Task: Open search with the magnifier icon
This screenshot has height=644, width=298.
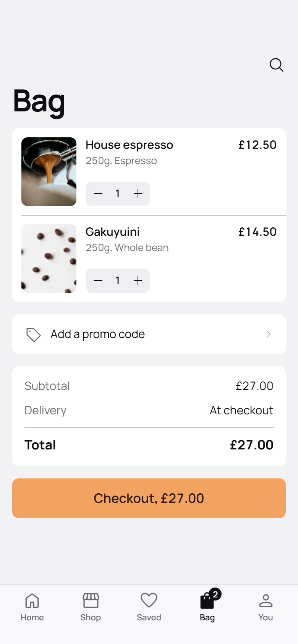Action: point(276,65)
